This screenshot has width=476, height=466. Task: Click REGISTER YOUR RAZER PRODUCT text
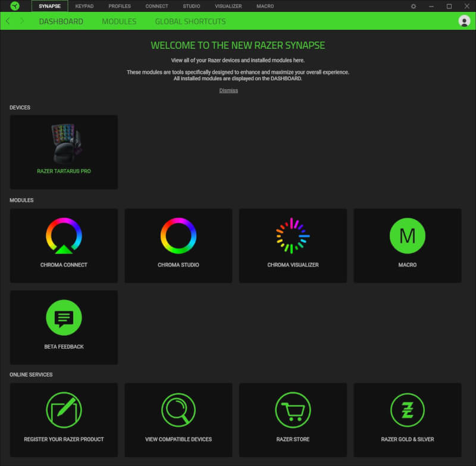64,439
